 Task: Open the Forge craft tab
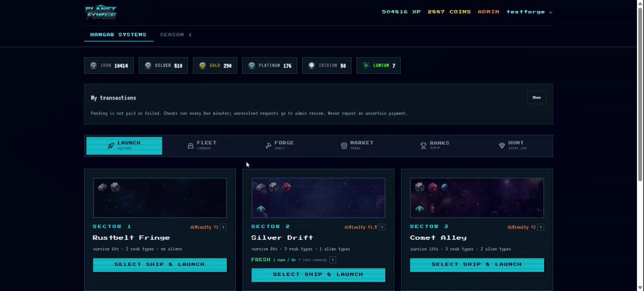click(279, 145)
